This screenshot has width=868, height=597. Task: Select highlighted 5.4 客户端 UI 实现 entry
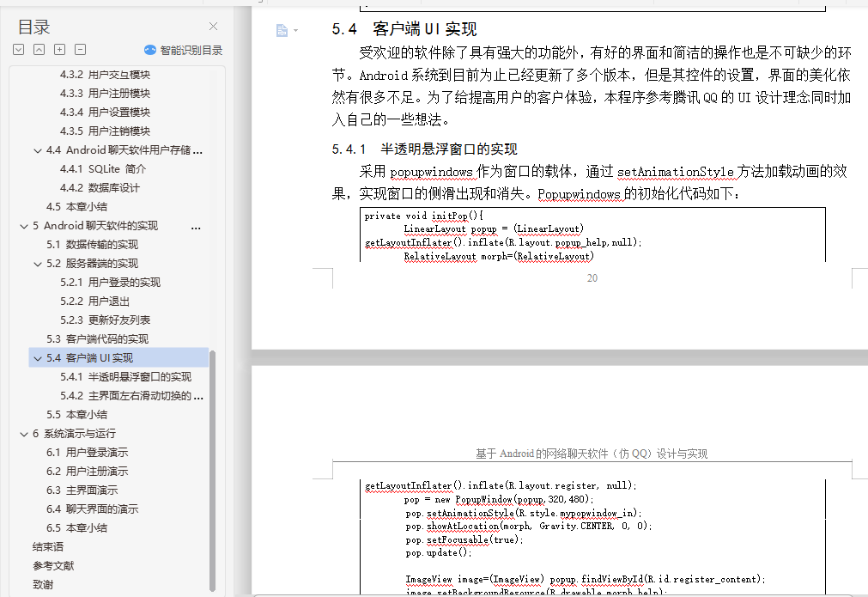(118, 357)
